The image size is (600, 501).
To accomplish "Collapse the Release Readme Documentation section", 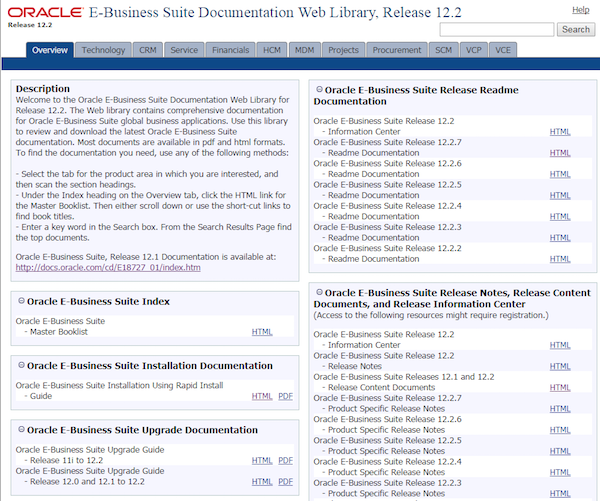I will (319, 90).
